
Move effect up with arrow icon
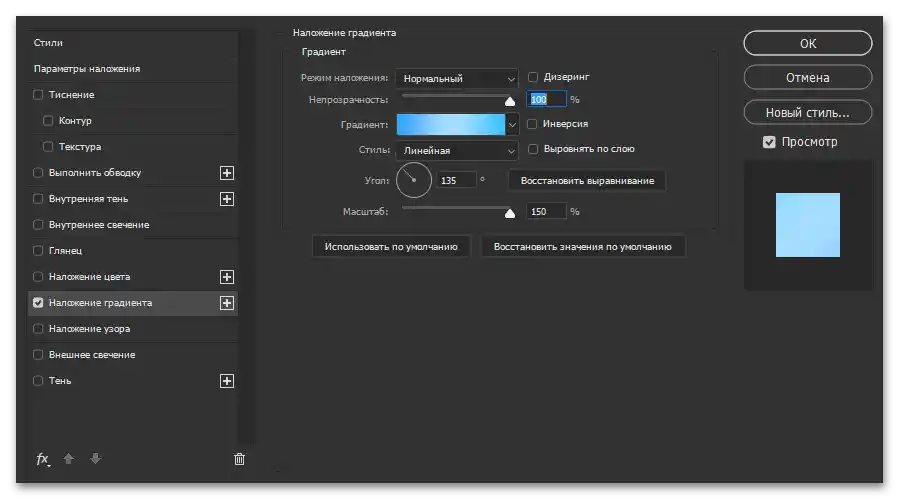pyautogui.click(x=69, y=458)
